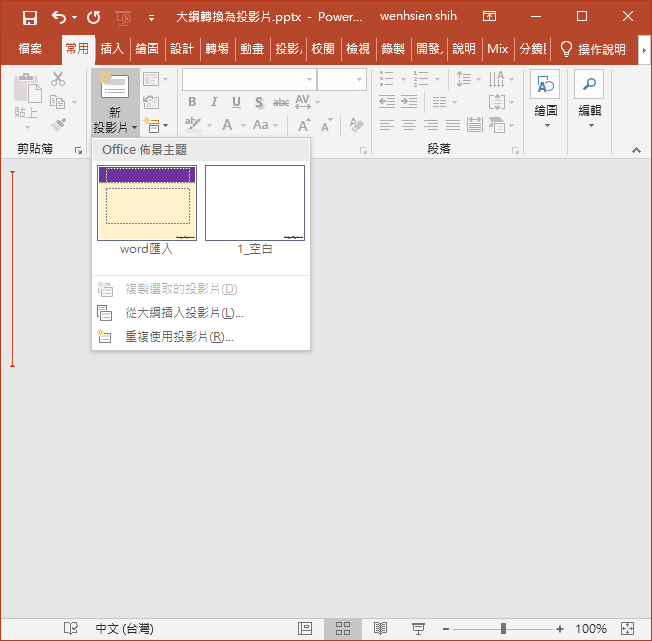
Task: Clear all formatting eraser icon
Action: [356, 125]
